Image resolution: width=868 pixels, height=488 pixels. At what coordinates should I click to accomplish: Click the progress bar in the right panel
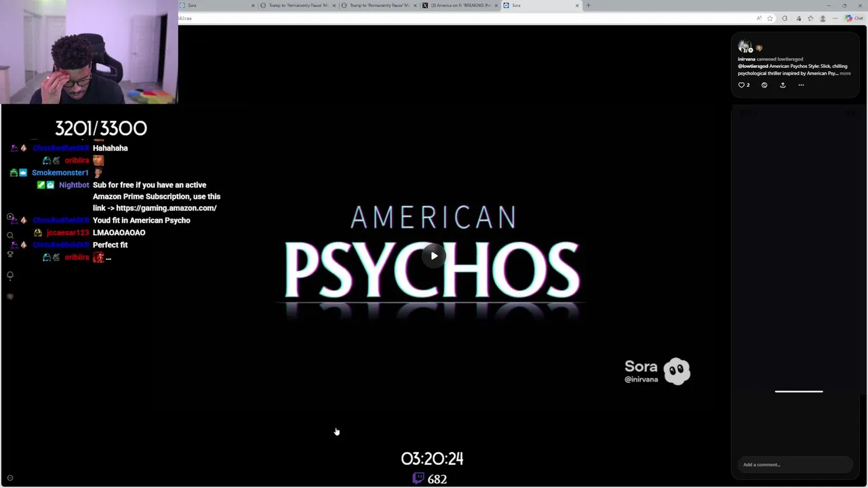click(799, 391)
